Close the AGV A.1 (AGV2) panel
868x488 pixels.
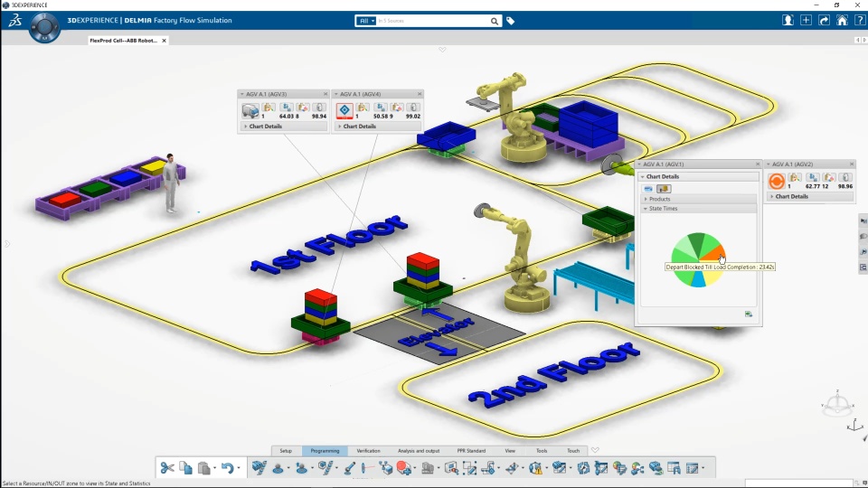(852, 164)
